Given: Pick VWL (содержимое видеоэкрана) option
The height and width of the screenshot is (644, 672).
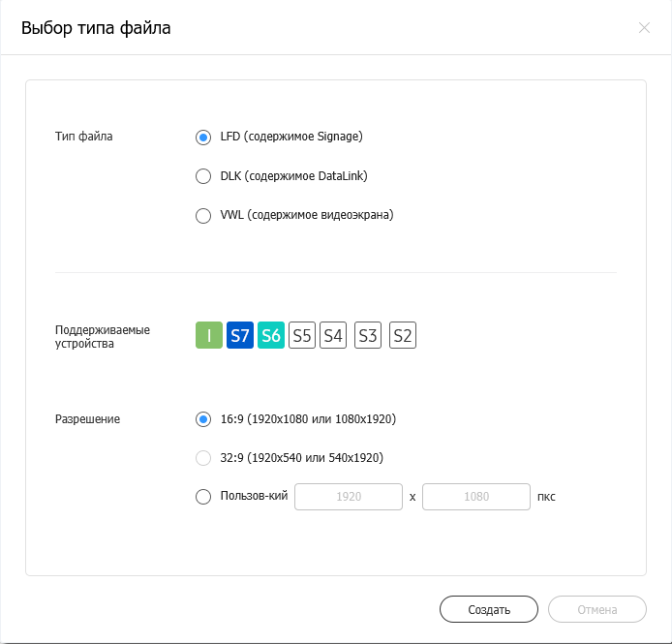Looking at the screenshot, I should click(203, 216).
